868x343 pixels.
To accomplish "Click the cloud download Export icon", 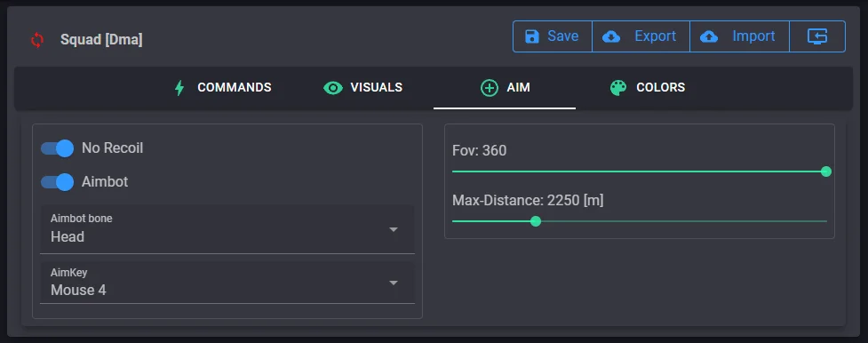I will tap(611, 36).
